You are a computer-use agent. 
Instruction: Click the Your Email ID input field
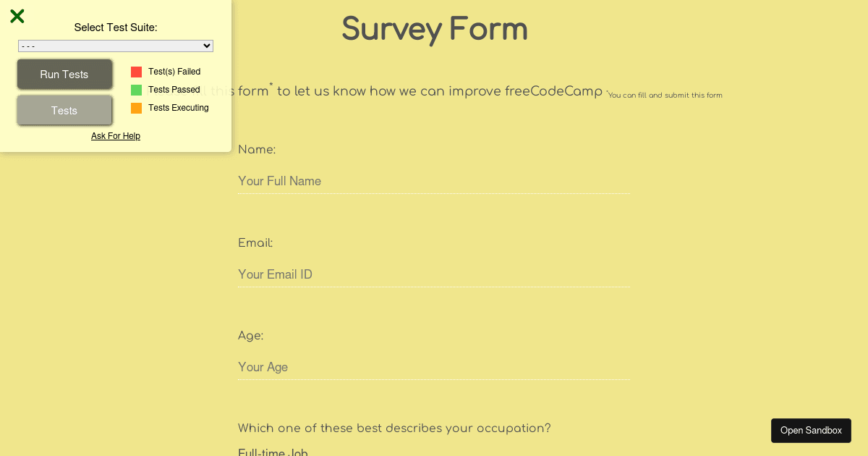(x=434, y=274)
